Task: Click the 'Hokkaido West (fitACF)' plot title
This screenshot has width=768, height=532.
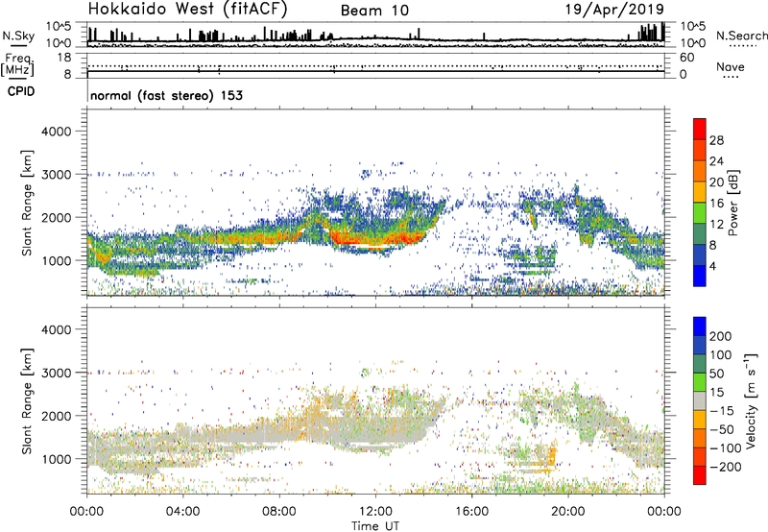Action: pyautogui.click(x=187, y=10)
